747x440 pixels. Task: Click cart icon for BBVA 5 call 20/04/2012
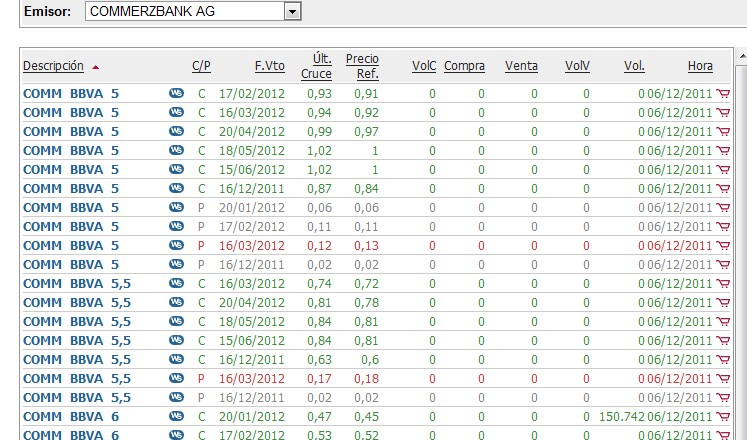click(x=723, y=132)
